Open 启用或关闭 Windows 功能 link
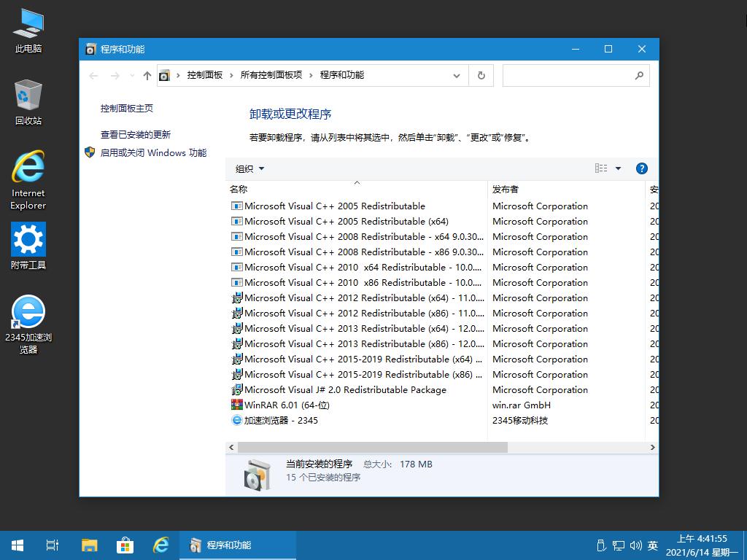Screen dimensions: 747x560 click(x=153, y=153)
